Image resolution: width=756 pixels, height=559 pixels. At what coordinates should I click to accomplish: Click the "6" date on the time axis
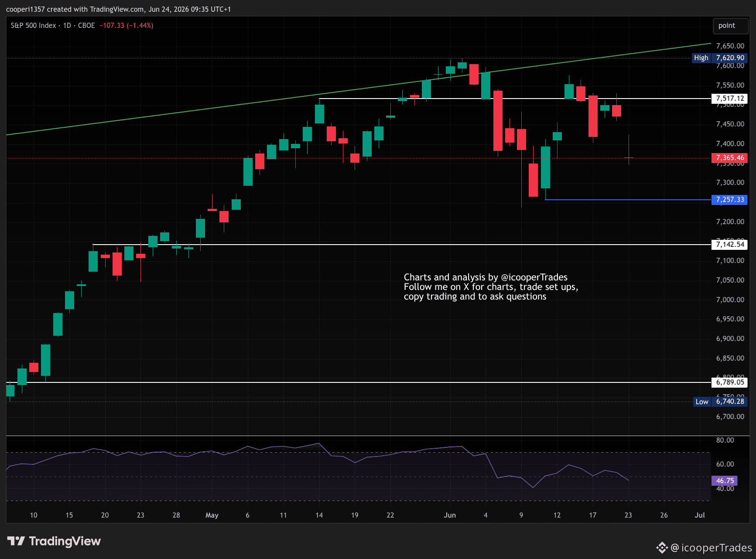pos(248,515)
